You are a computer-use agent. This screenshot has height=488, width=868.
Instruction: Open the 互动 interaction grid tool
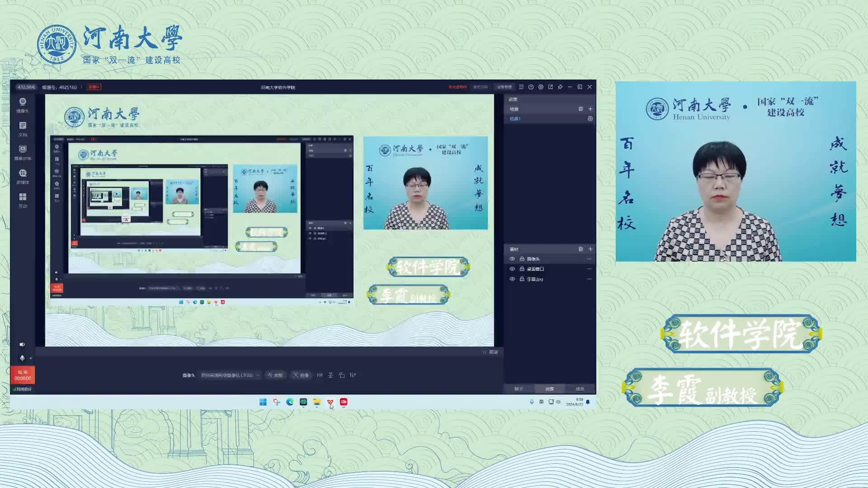(23, 200)
